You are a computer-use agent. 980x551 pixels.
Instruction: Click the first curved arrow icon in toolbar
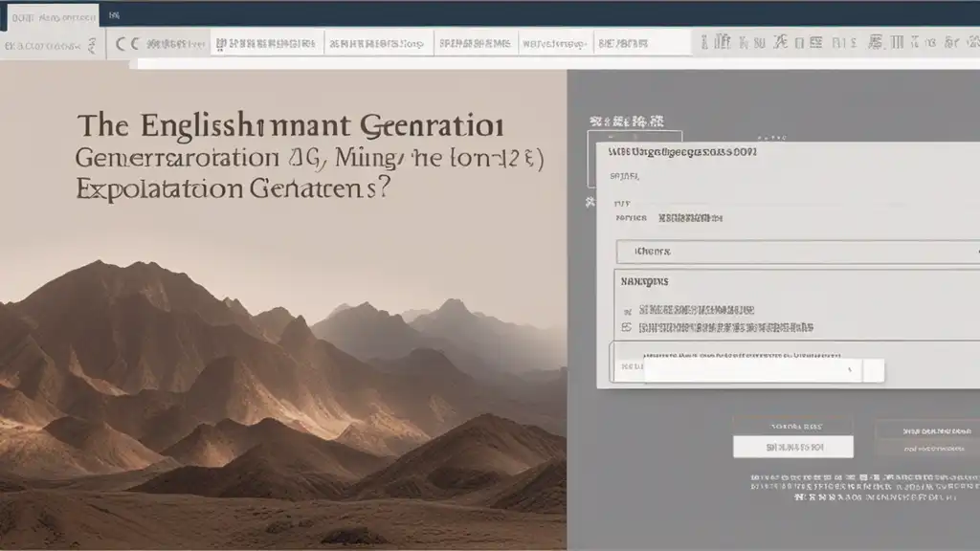point(122,43)
